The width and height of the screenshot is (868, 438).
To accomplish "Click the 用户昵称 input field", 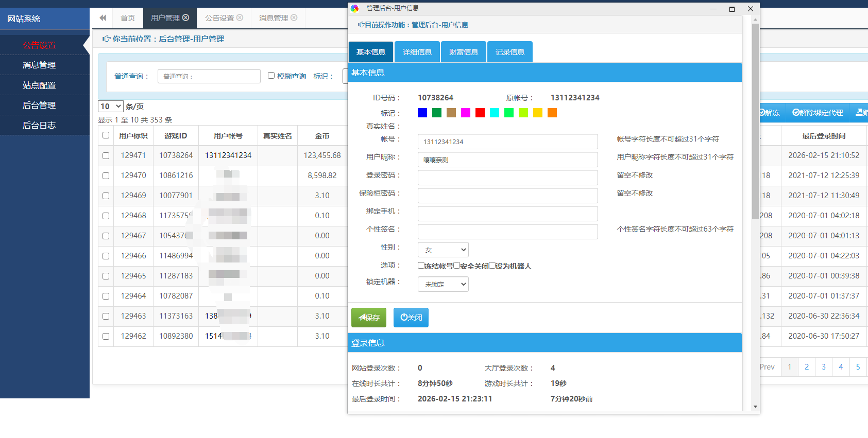I will 507,160.
